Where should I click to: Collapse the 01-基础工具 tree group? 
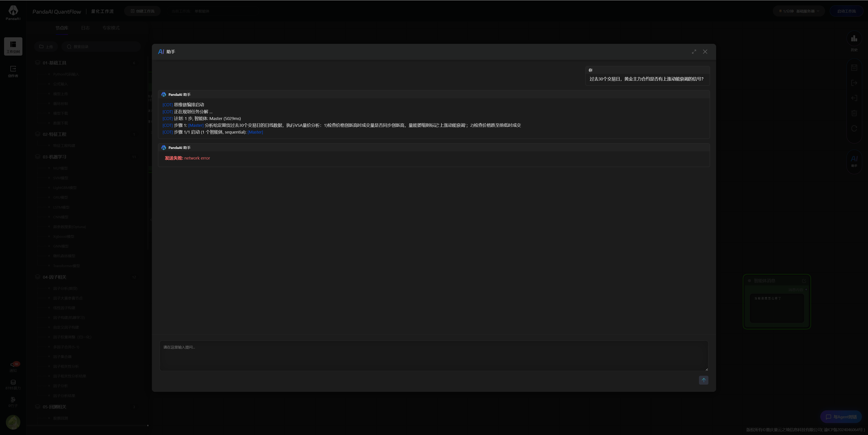pos(54,63)
